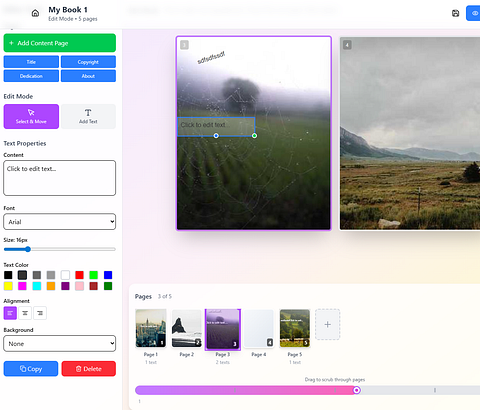Add a new page with plus tile
This screenshot has width=480, height=410.
pos(327,324)
